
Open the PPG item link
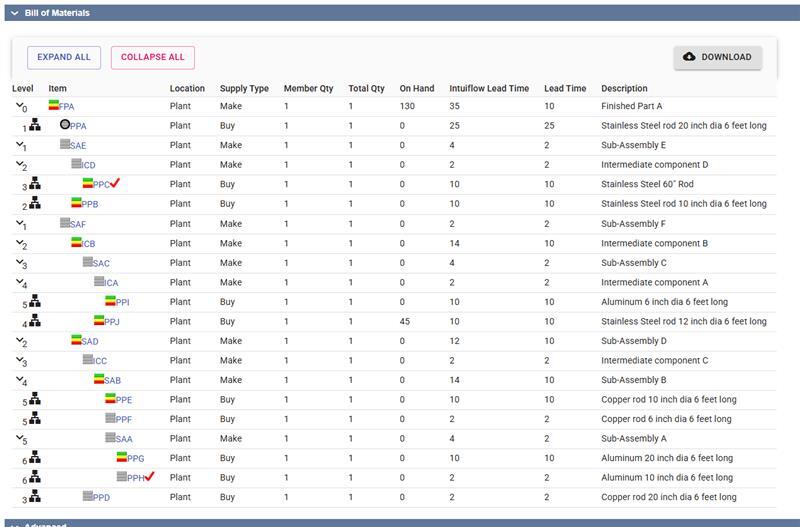[136, 458]
